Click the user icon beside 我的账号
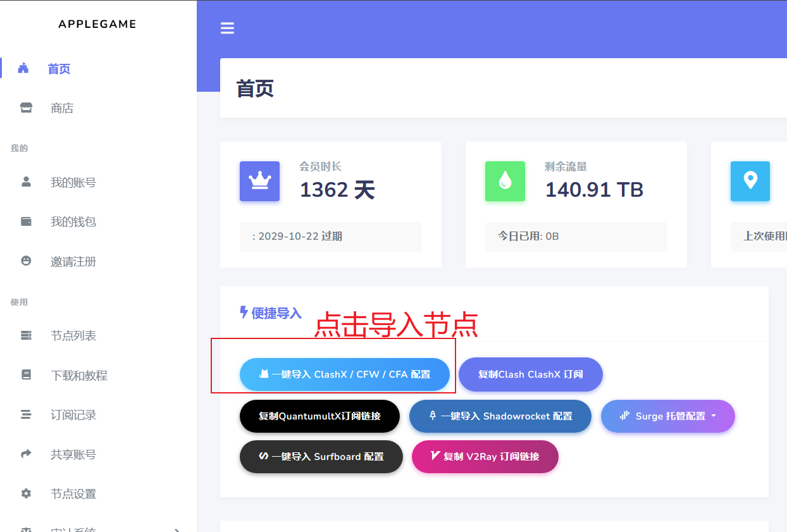 (26, 182)
